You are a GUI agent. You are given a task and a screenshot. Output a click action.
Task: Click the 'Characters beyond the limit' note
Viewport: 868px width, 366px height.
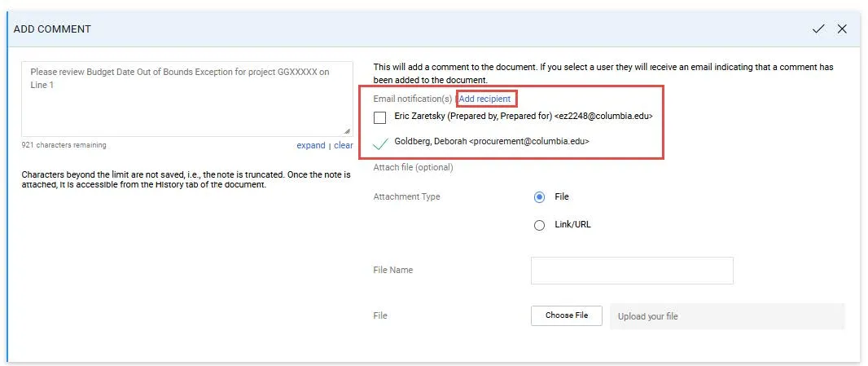(x=186, y=179)
